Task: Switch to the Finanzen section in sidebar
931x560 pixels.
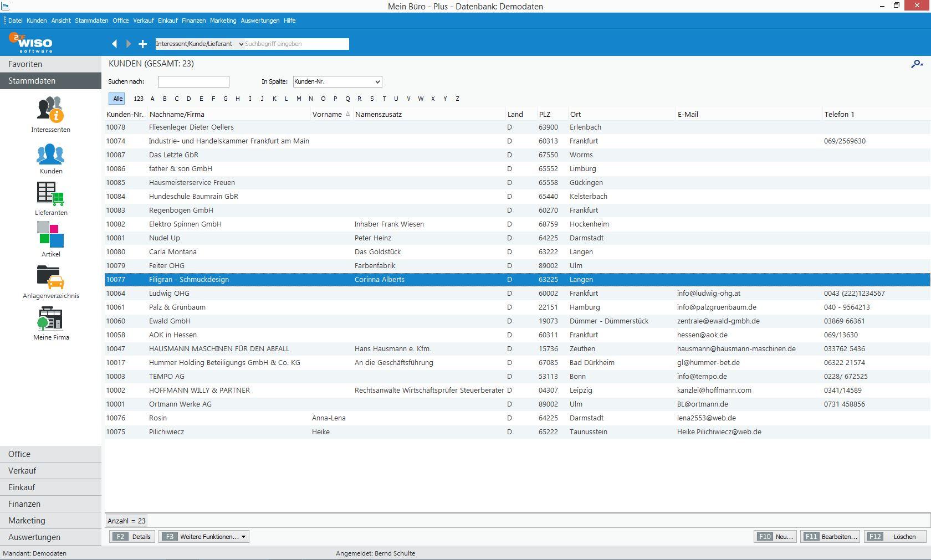Action: (x=24, y=504)
